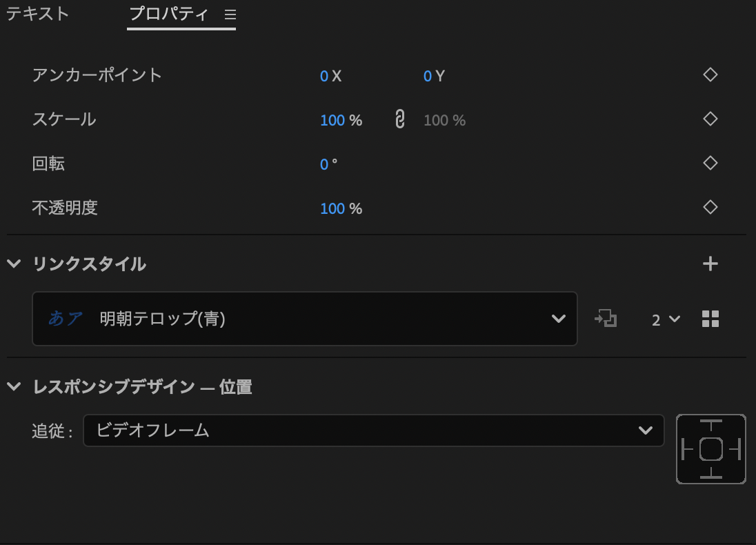Click the push style icon beside style dropdown
This screenshot has height=545, width=756.
point(606,319)
